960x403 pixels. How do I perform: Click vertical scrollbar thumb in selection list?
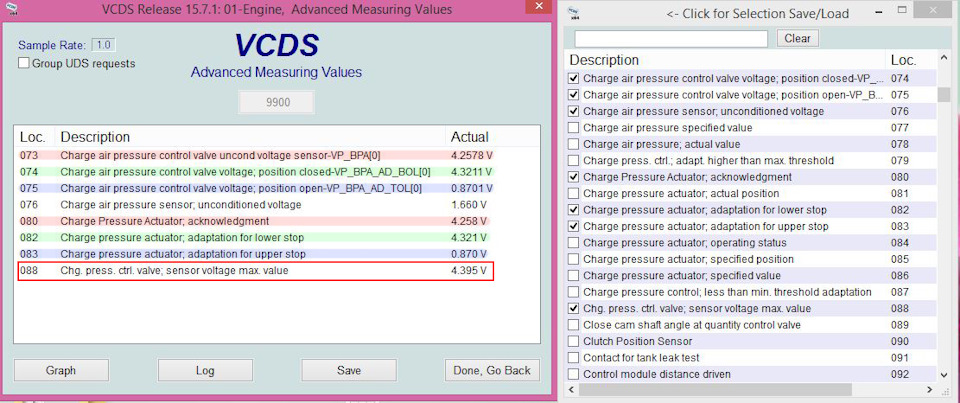(943, 94)
